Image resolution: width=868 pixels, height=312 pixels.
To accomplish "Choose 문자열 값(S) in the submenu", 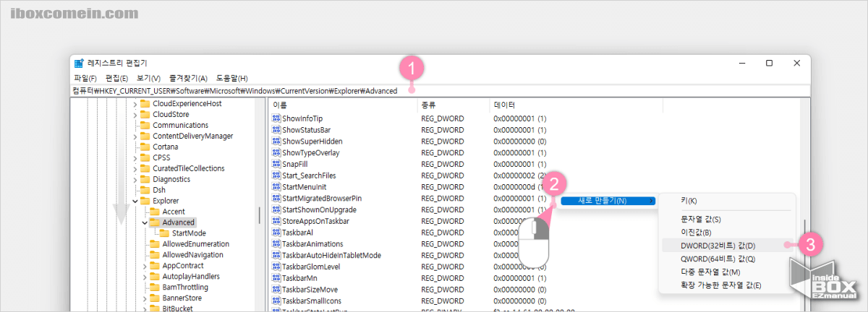I will pos(727,219).
